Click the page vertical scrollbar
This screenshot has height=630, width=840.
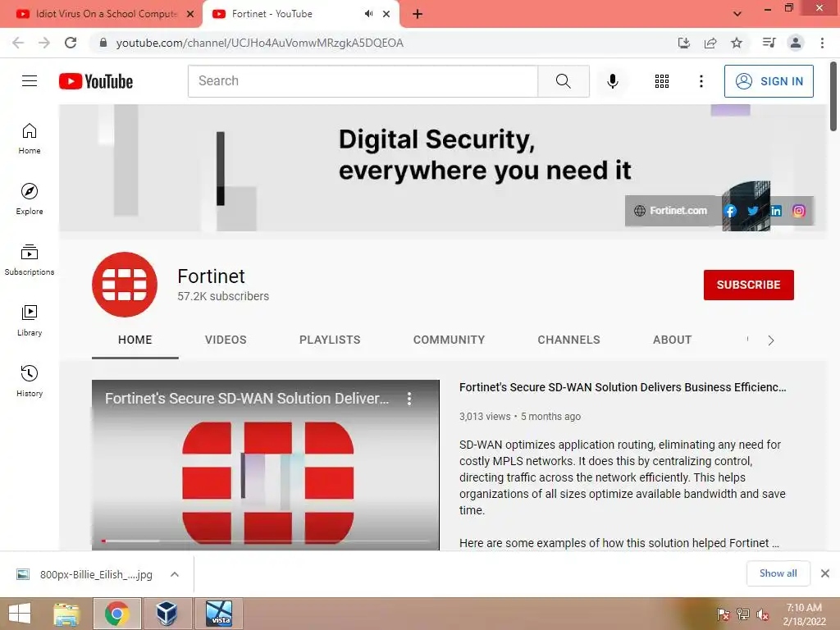(833, 97)
